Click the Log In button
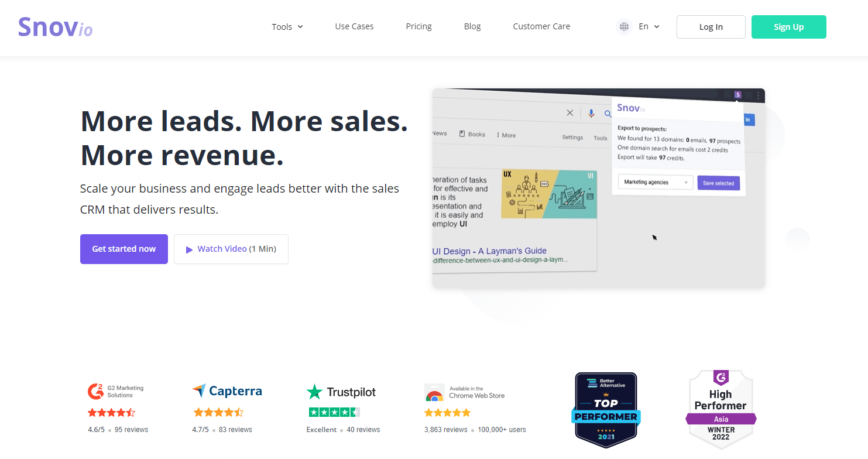Viewport: 868px width, 459px height. pyautogui.click(x=711, y=27)
